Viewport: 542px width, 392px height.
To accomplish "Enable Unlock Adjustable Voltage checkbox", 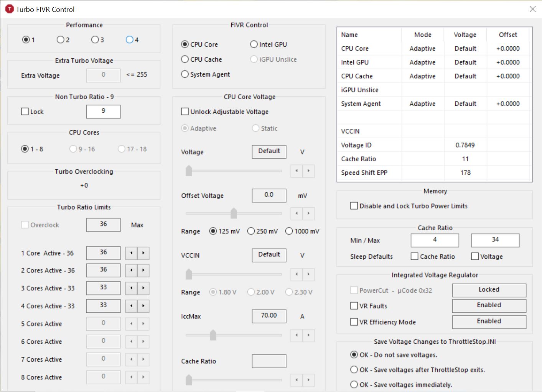I will click(185, 112).
